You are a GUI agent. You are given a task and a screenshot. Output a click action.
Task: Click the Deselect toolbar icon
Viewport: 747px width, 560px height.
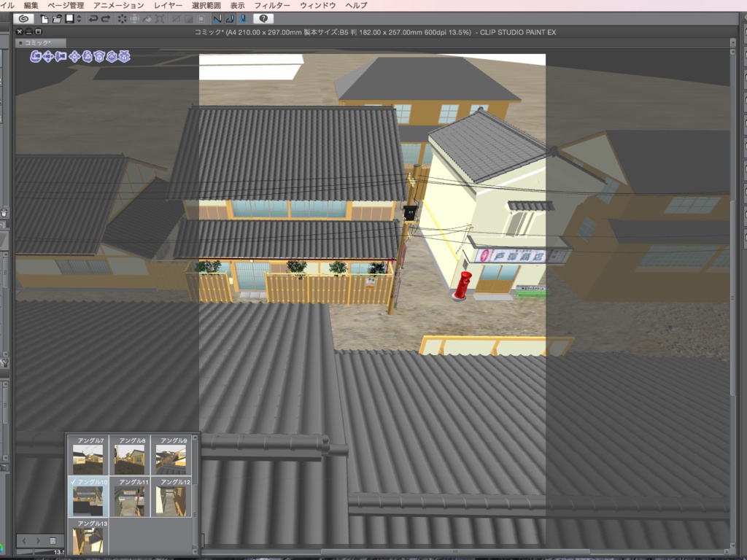(x=177, y=19)
